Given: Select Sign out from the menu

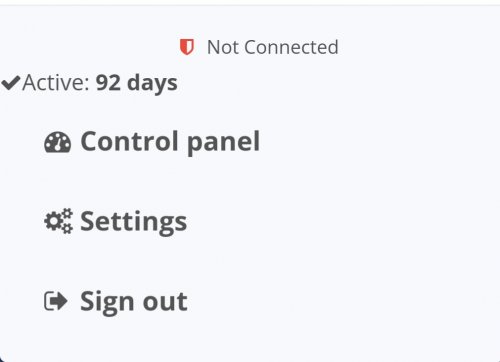Looking at the screenshot, I should coord(116,302).
